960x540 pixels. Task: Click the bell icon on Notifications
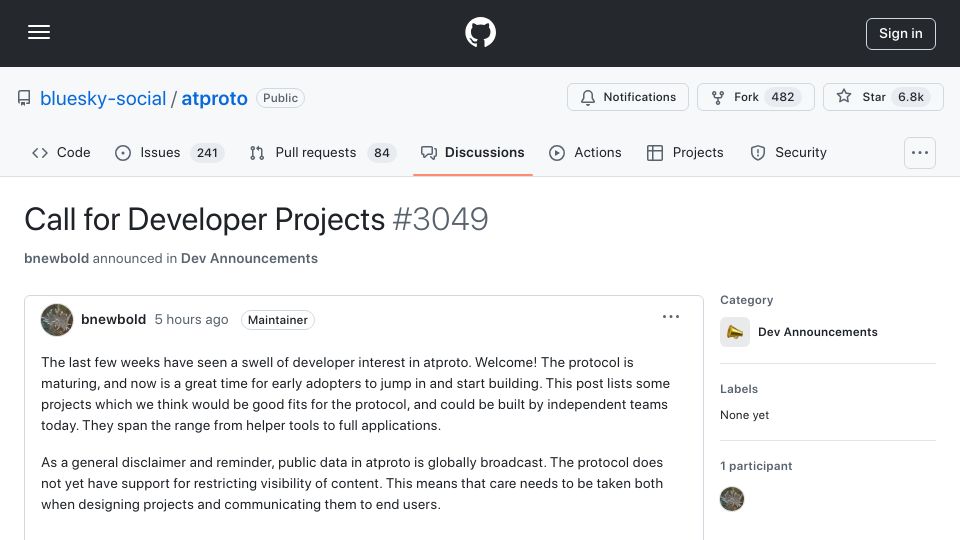click(587, 97)
